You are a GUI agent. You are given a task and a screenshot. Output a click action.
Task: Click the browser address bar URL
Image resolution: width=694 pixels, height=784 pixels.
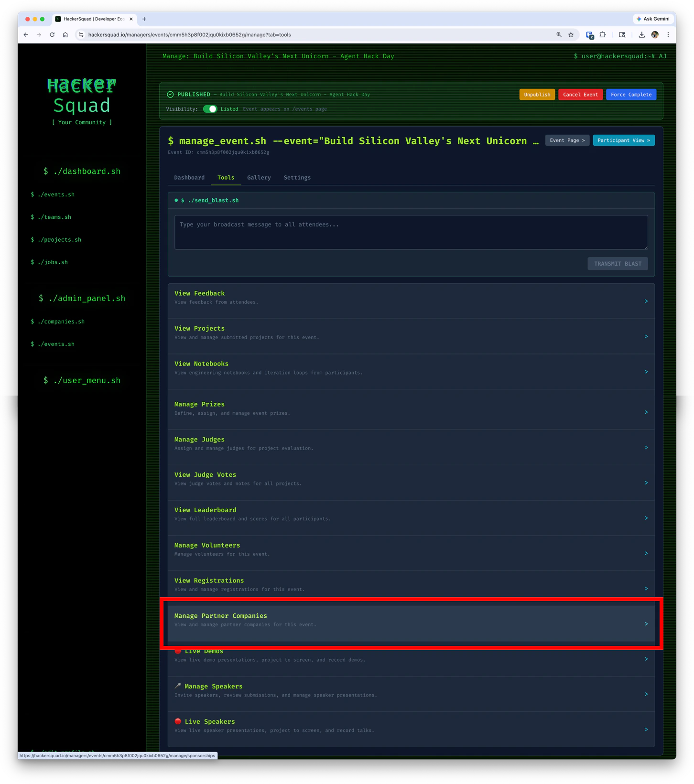click(x=190, y=35)
